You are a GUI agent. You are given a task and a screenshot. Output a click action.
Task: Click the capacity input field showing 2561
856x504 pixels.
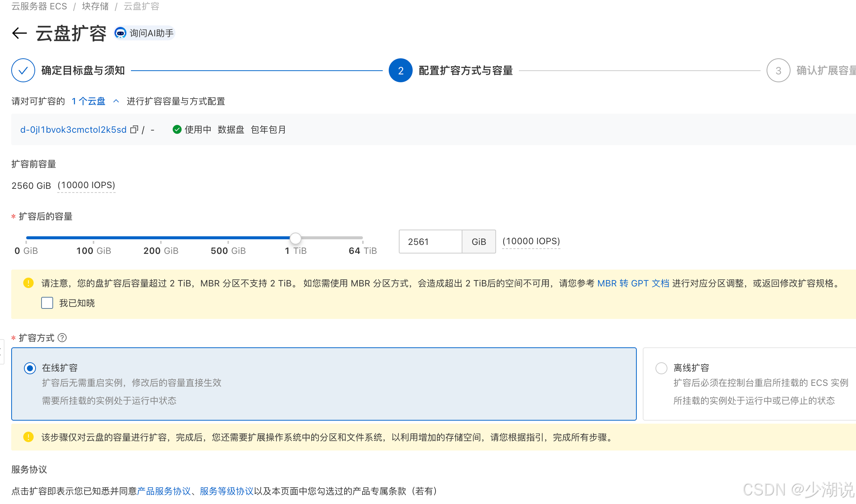(430, 242)
